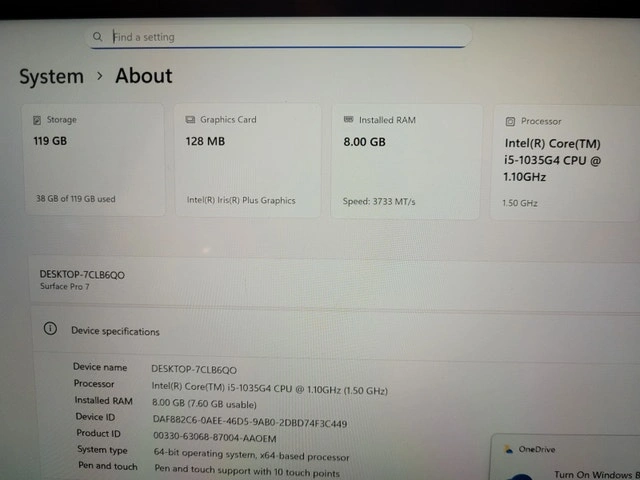Screen dimensions: 640x480
Task: Click the Processor chip icon
Action: [510, 121]
